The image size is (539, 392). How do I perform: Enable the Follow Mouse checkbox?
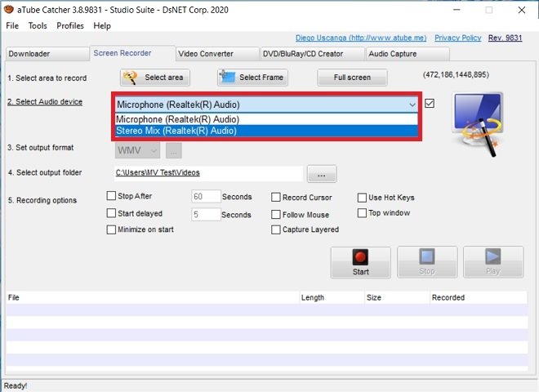276,215
